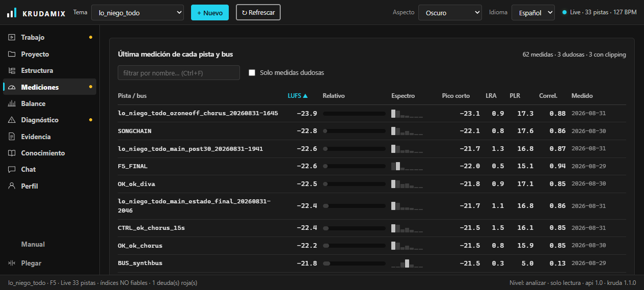Open the Manual link in the sidebar

pos(33,244)
